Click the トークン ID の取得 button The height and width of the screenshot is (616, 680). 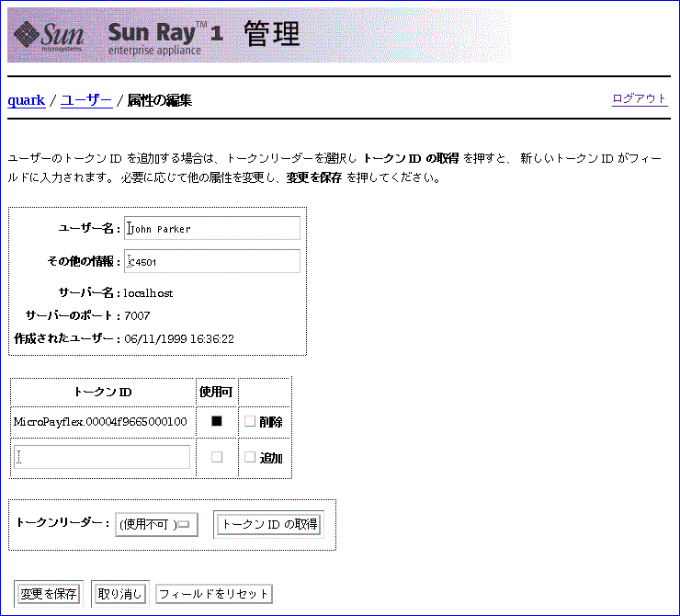click(x=269, y=524)
